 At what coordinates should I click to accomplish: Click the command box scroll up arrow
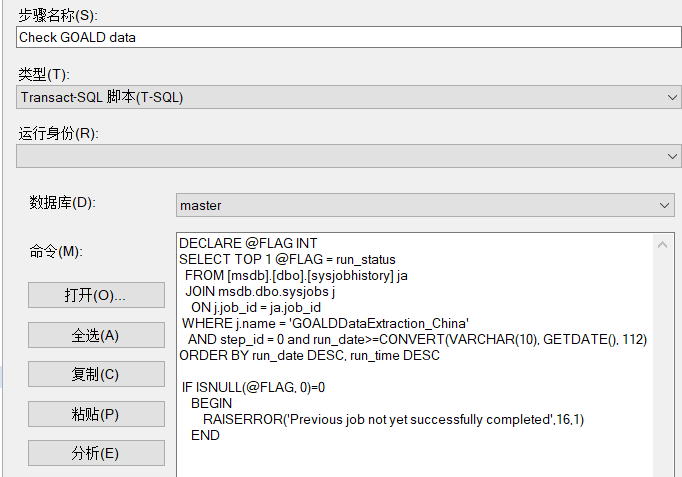(663, 244)
